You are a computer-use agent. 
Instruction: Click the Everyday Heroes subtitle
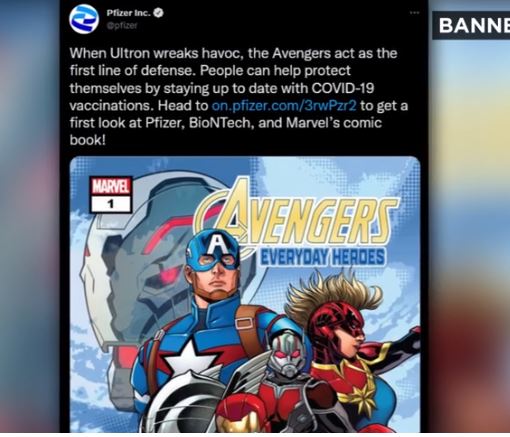pos(322,257)
